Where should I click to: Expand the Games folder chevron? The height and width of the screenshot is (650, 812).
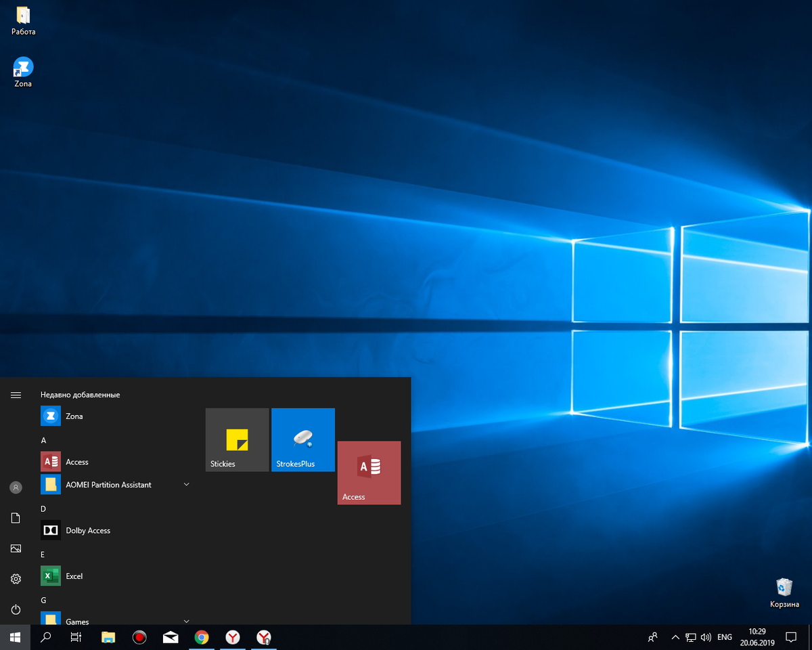tap(187, 621)
